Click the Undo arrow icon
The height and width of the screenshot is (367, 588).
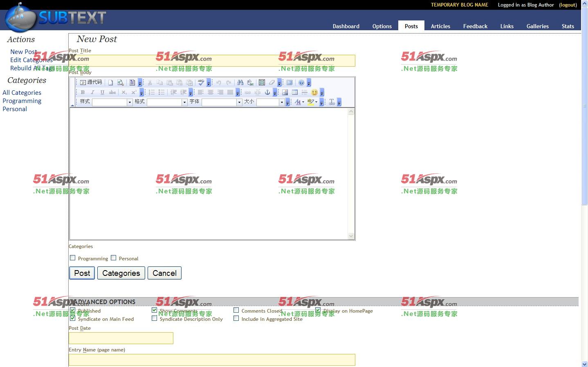pos(219,83)
